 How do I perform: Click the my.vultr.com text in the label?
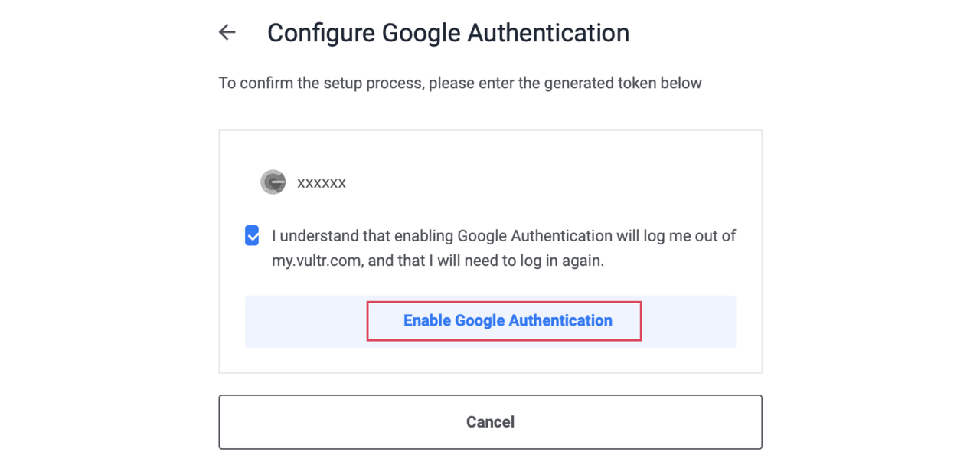coord(315,261)
